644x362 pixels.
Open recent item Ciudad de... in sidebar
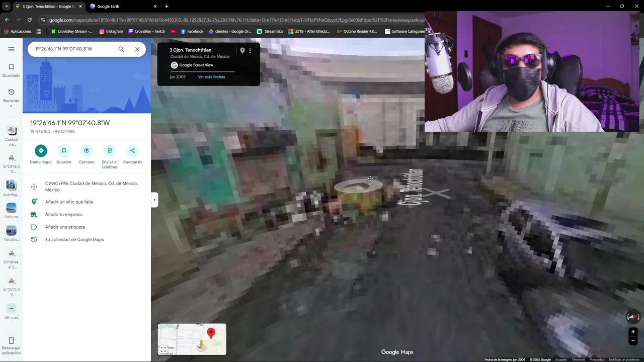[x=11, y=136]
